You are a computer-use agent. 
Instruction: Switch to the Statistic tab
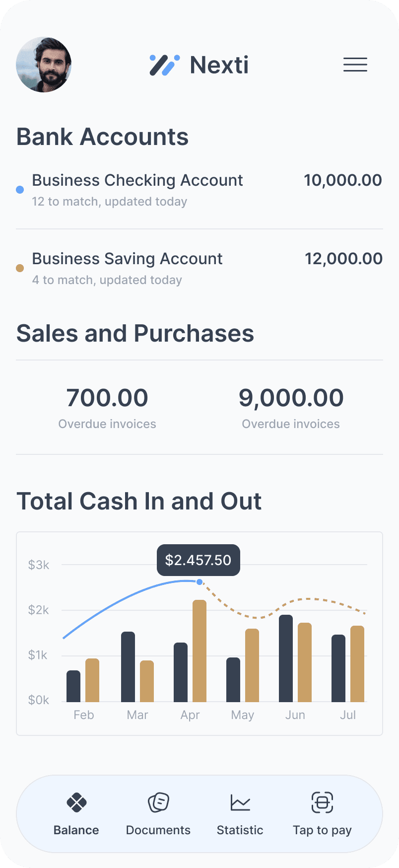pos(240,814)
